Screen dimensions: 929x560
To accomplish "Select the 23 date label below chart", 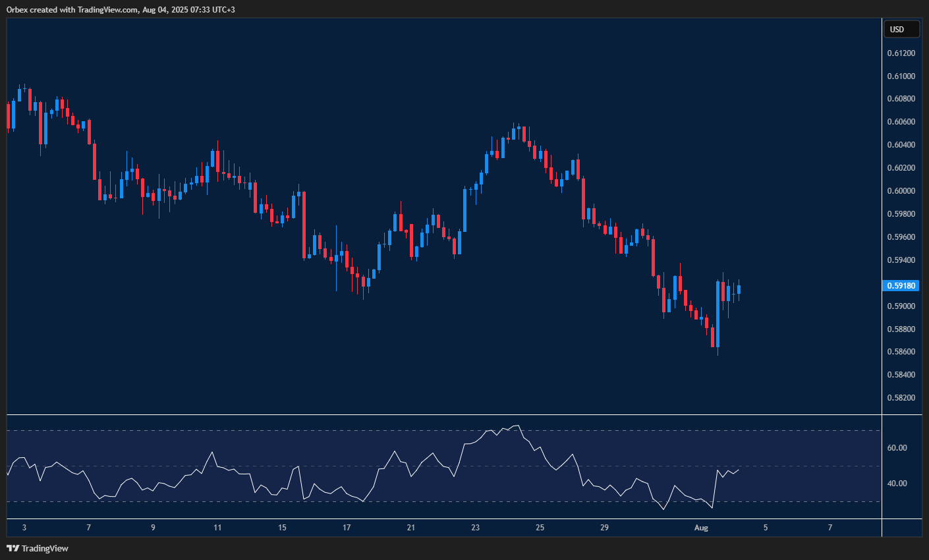I will click(474, 528).
